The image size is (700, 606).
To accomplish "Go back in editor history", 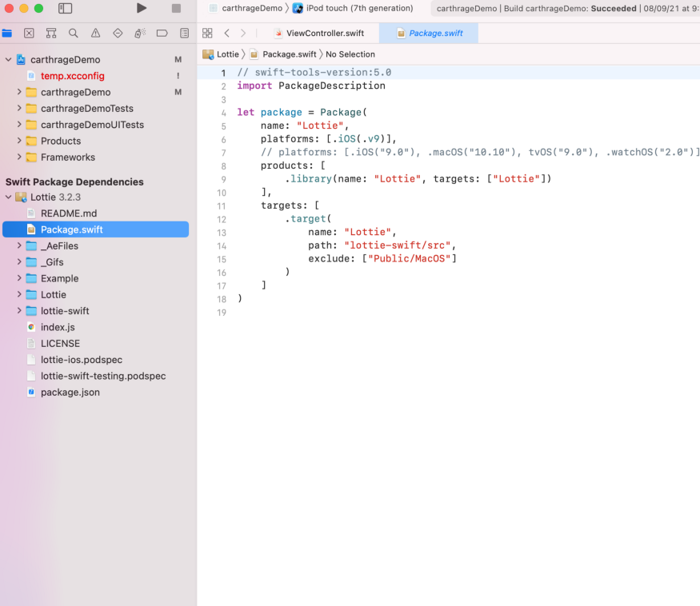I will click(x=226, y=33).
